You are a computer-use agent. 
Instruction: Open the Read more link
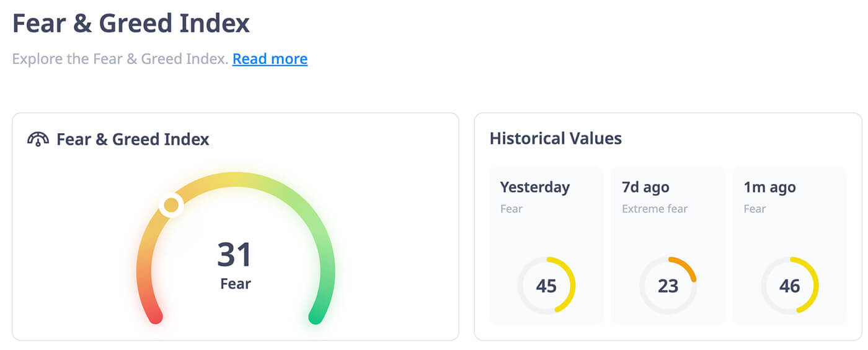270,59
